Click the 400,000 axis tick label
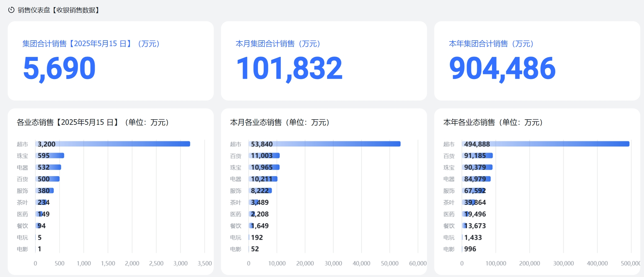 [x=597, y=263]
